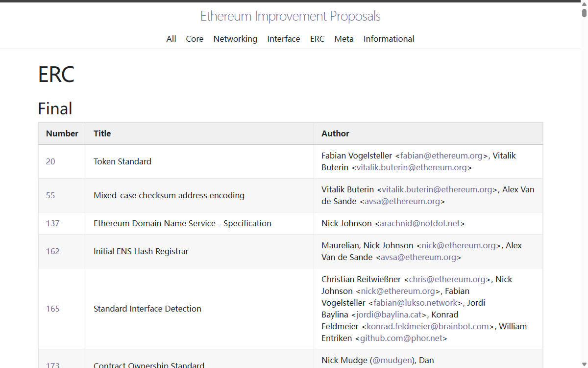Image resolution: width=588 pixels, height=368 pixels.
Task: Click avsa@ethereum.org in Initial ENS Hash Registrar row
Action: coord(418,257)
